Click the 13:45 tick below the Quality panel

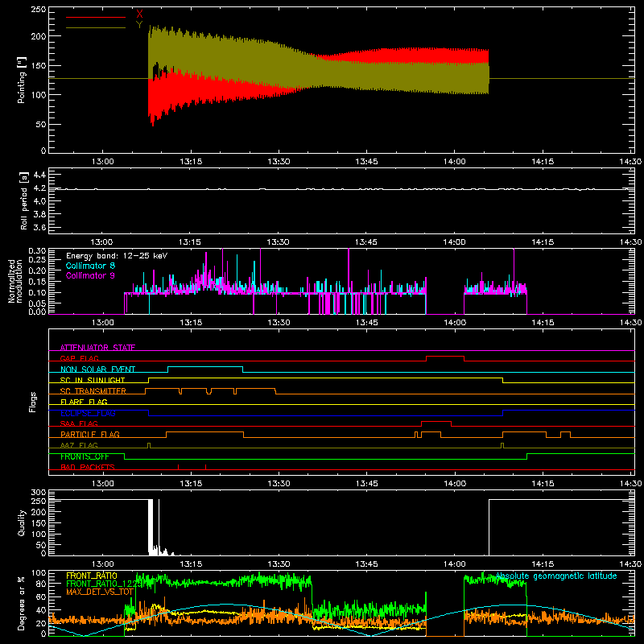[x=366, y=564]
